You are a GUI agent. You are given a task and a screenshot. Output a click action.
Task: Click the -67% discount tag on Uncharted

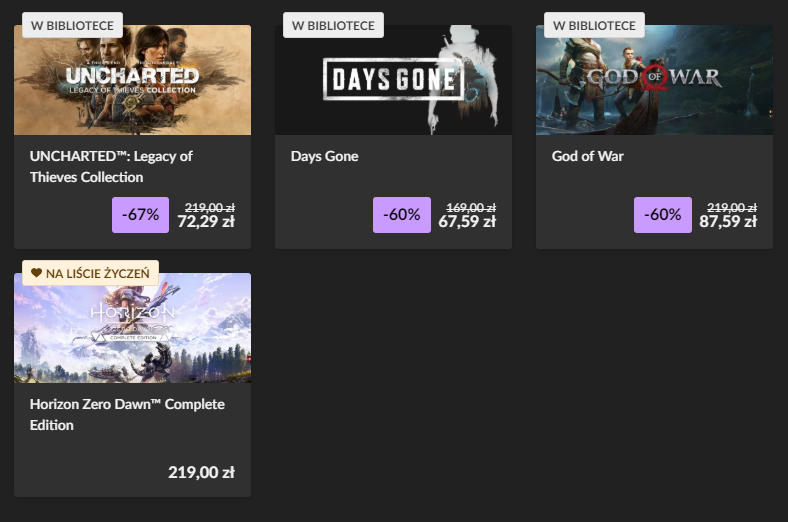[x=141, y=215]
